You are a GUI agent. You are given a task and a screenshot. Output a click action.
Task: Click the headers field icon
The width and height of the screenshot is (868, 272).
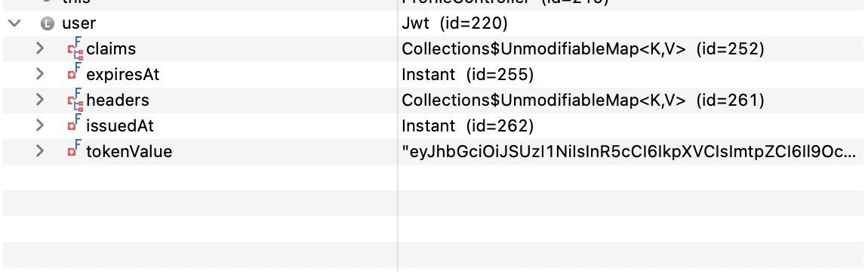(x=75, y=100)
